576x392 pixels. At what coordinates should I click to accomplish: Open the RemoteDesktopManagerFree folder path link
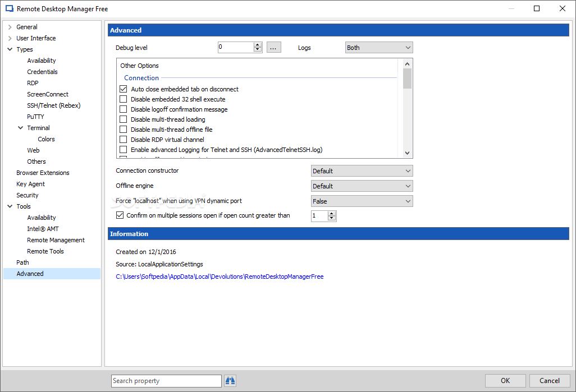coord(220,276)
